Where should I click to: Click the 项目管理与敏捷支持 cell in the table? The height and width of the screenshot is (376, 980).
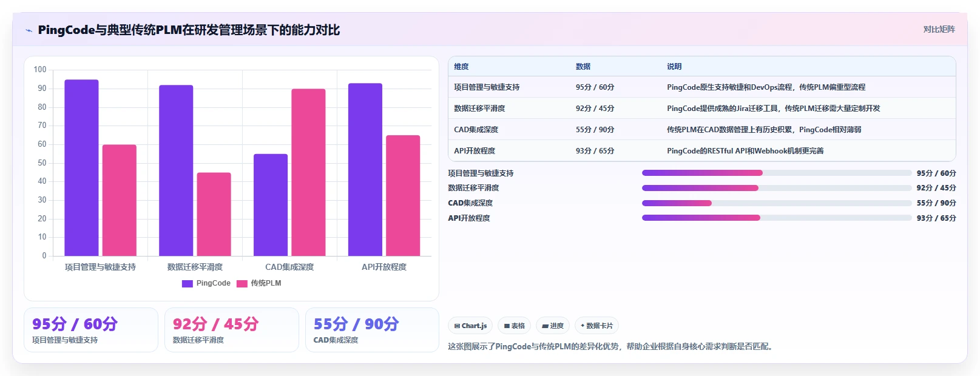tap(487, 87)
